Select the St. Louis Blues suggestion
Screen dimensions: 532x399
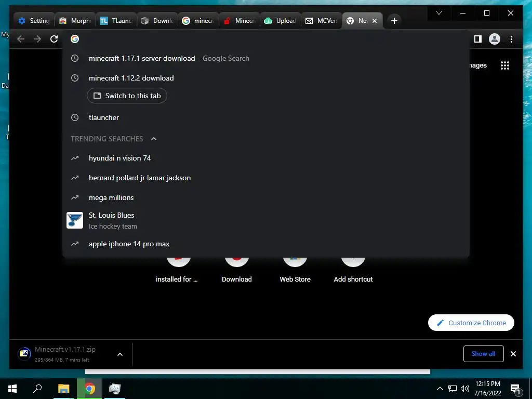pyautogui.click(x=266, y=220)
